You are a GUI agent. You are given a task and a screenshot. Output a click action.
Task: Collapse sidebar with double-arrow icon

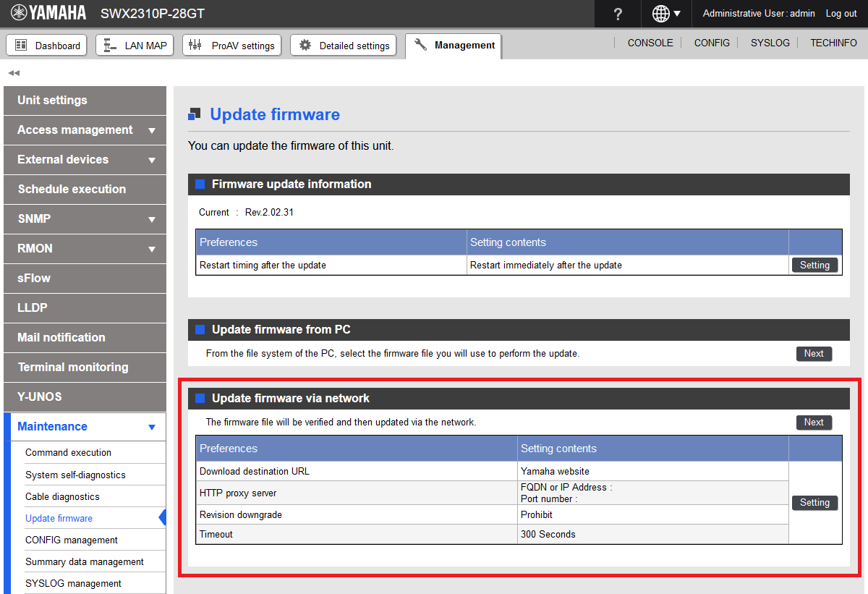13,73
